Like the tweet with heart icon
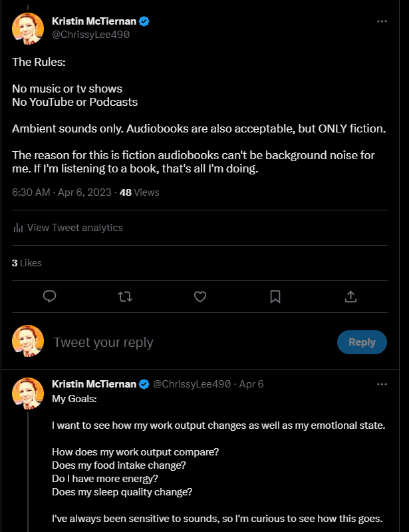 (x=200, y=297)
